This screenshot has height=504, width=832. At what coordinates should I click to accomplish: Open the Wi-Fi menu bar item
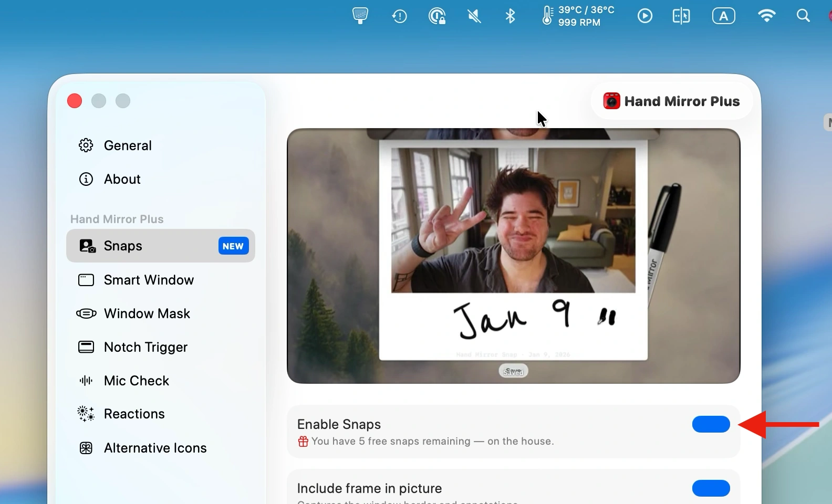767,16
